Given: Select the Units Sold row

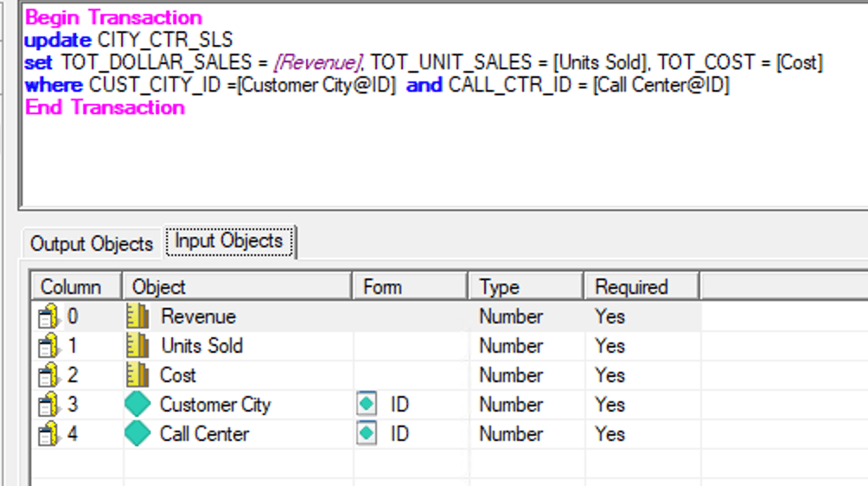Looking at the screenshot, I should click(366, 346).
